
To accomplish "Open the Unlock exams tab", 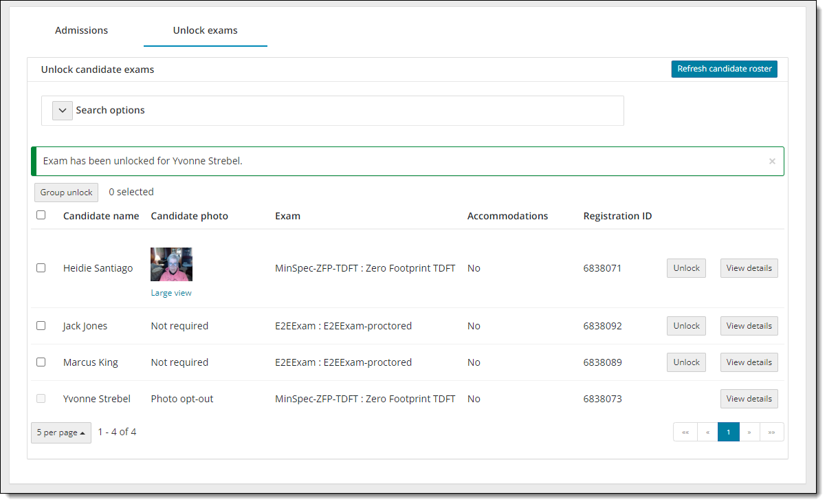I will pos(205,30).
